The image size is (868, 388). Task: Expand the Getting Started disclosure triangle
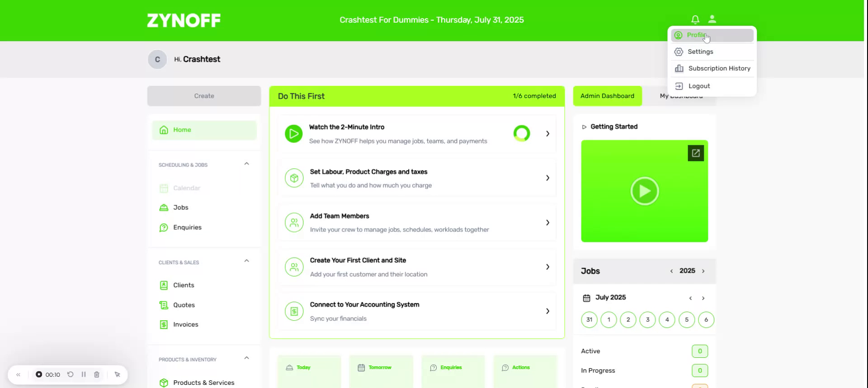click(584, 127)
